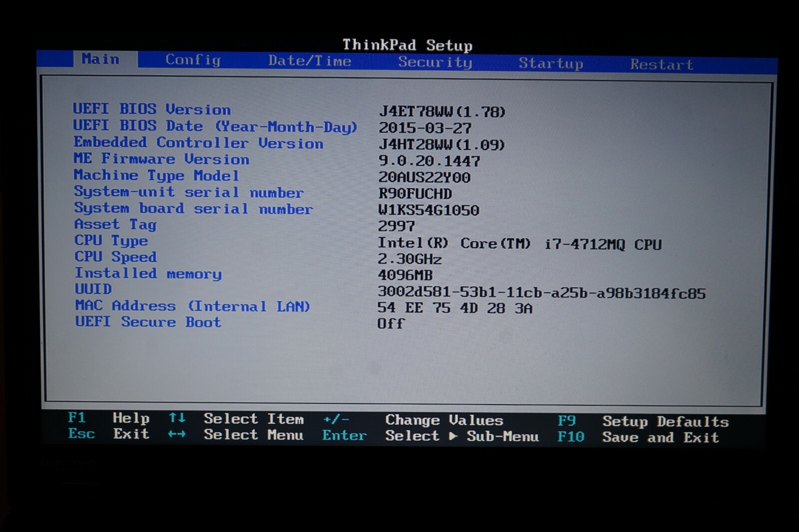Screen dimensions: 799x532
Task: Go to the Security tab
Action: click(x=435, y=62)
